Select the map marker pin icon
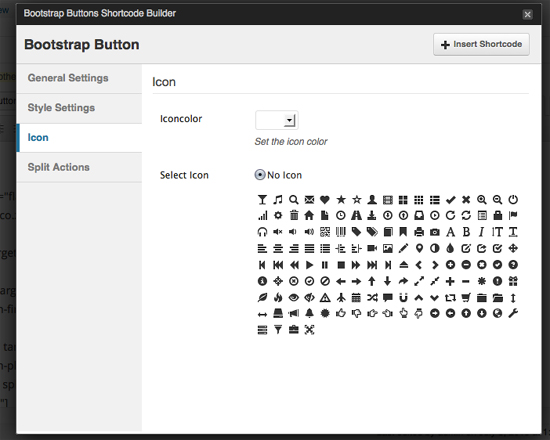 click(419, 248)
